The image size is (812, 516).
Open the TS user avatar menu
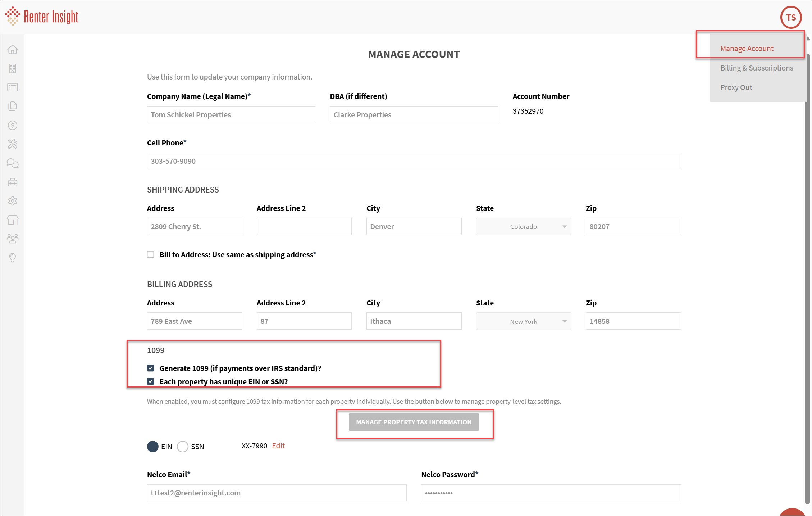point(790,17)
